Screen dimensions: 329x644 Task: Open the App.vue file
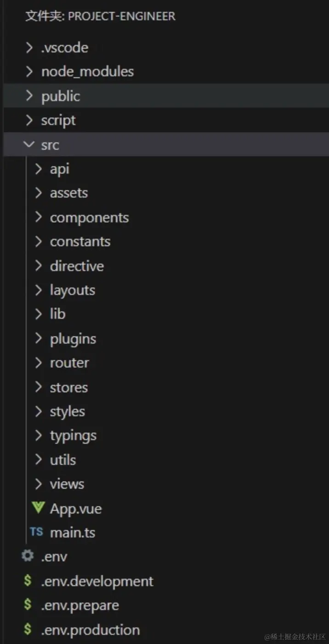pyautogui.click(x=76, y=508)
